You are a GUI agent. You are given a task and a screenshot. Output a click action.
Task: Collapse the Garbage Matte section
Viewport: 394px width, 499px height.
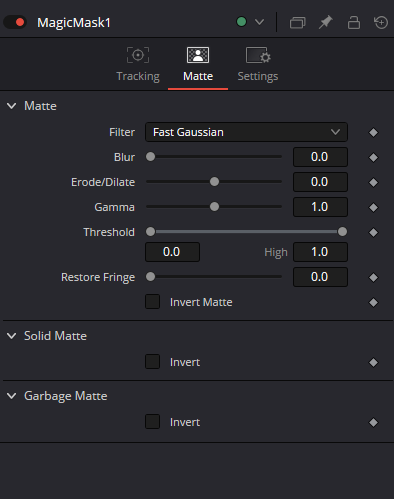coord(12,396)
